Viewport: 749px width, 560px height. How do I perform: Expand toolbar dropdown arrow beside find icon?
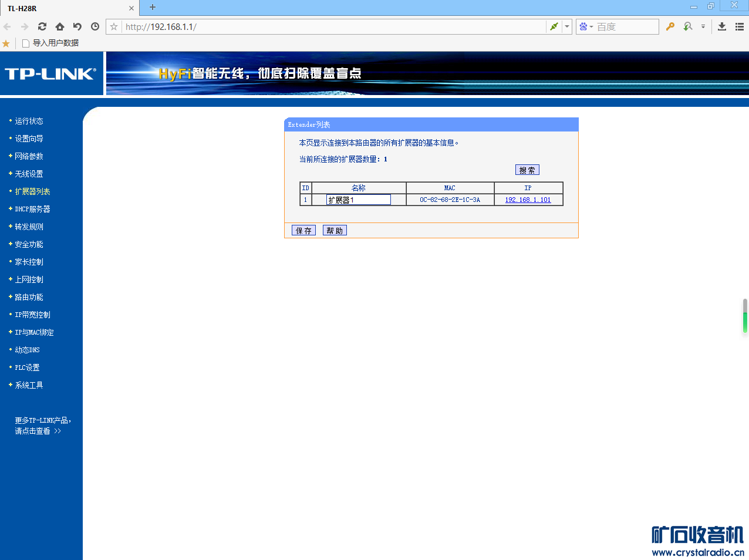(703, 26)
